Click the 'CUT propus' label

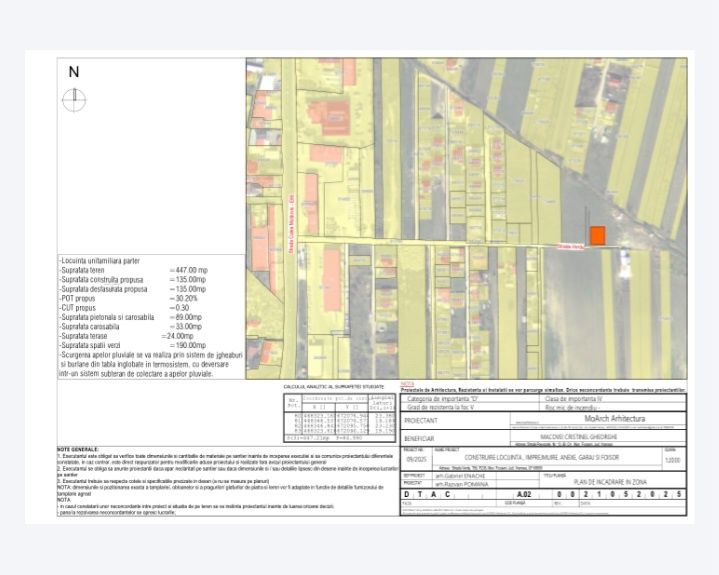click(x=78, y=308)
